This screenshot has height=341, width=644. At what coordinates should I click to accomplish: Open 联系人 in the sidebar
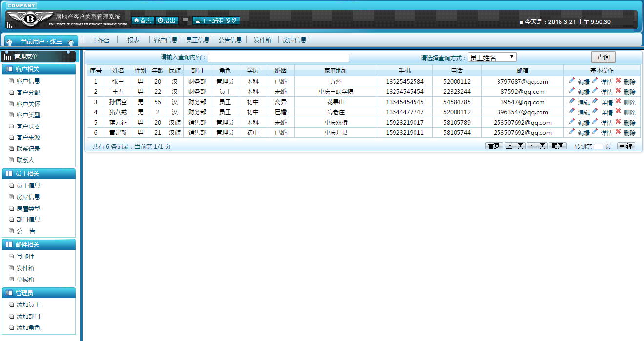[25, 160]
